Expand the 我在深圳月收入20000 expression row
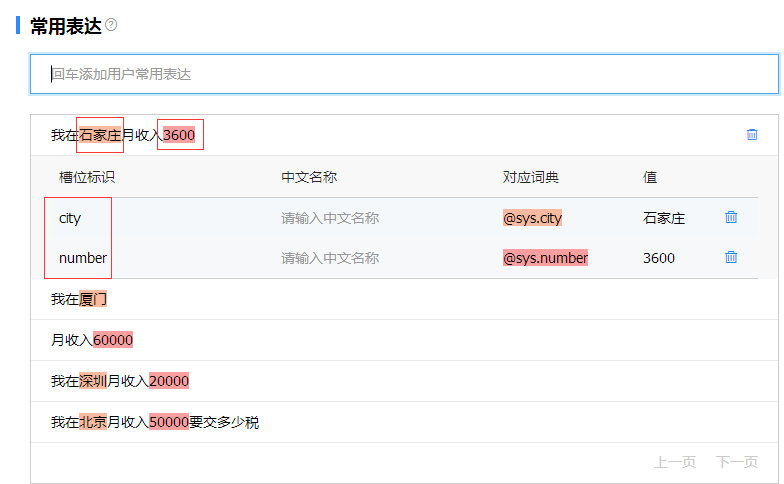The image size is (784, 484). pos(404,381)
